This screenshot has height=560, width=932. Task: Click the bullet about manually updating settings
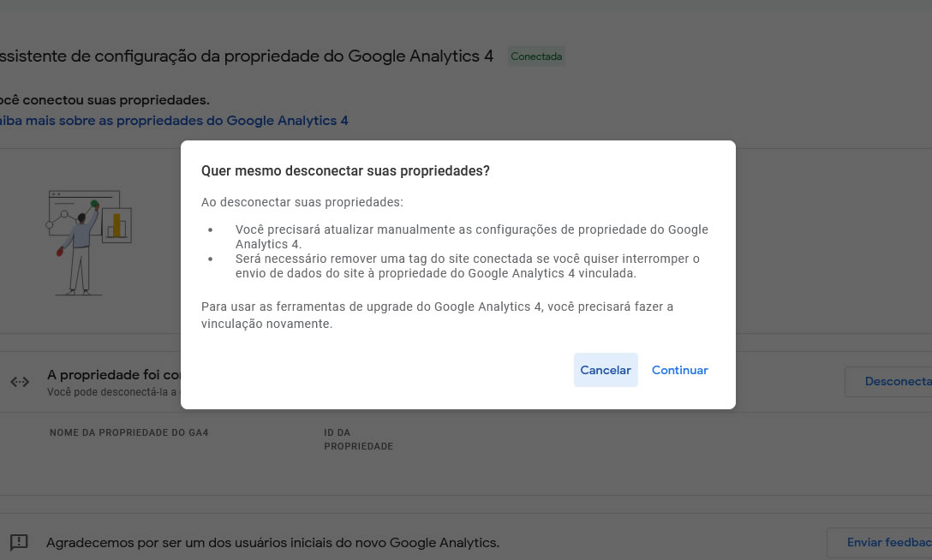coord(471,237)
